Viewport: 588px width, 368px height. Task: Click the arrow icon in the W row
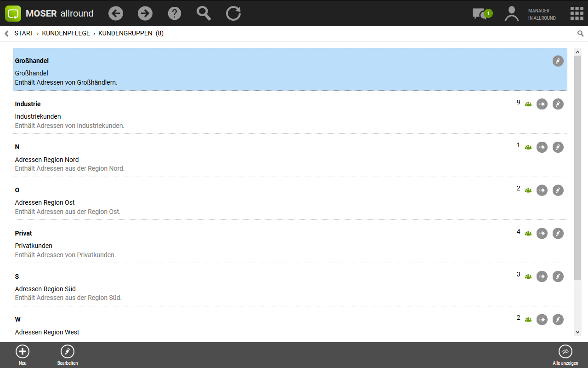point(542,319)
